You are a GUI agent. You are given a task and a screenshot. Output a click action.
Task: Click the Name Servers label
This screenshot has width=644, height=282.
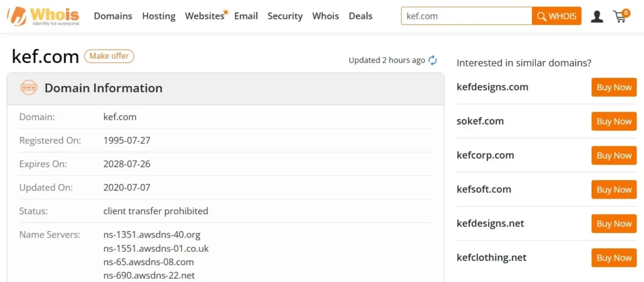tap(50, 235)
